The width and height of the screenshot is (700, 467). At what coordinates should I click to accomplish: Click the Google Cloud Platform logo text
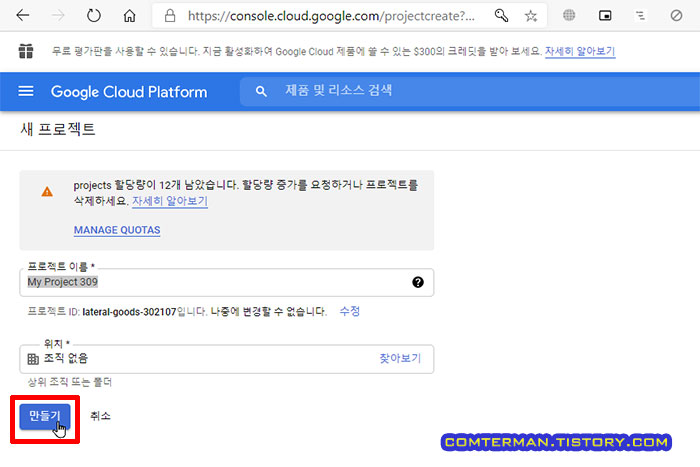[129, 92]
